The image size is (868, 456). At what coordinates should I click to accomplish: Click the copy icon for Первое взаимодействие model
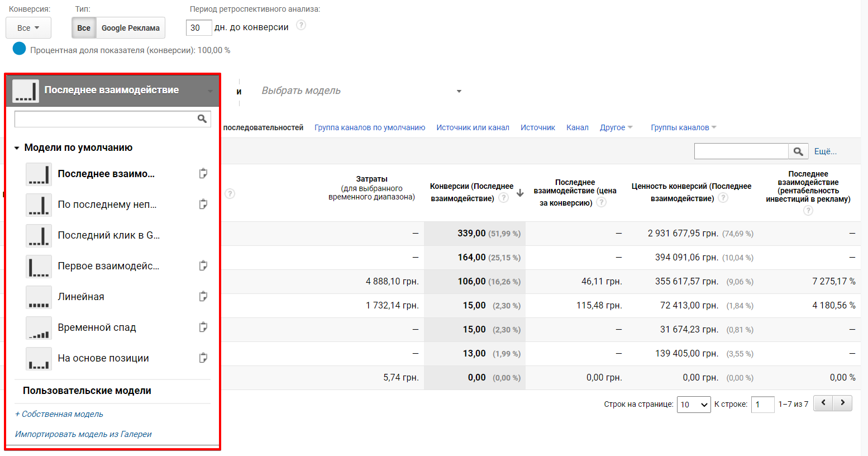click(x=203, y=265)
